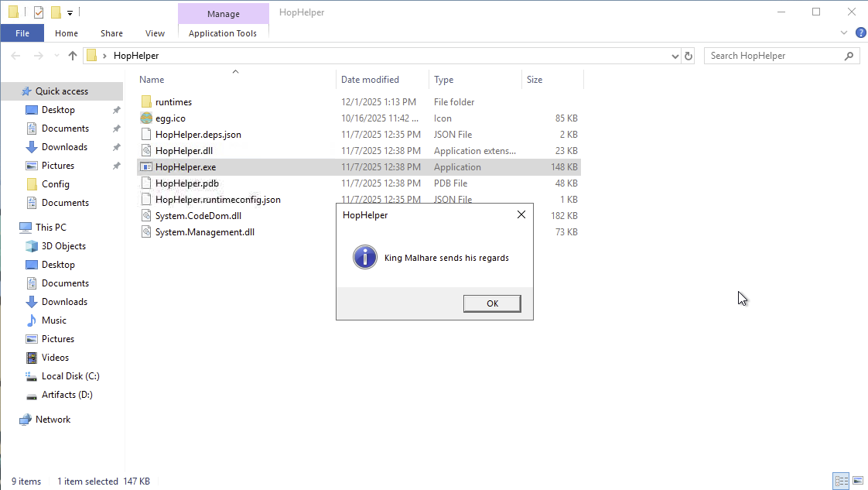Image resolution: width=868 pixels, height=490 pixels.
Task: Open the Explorer help question-mark icon
Action: click(x=860, y=33)
